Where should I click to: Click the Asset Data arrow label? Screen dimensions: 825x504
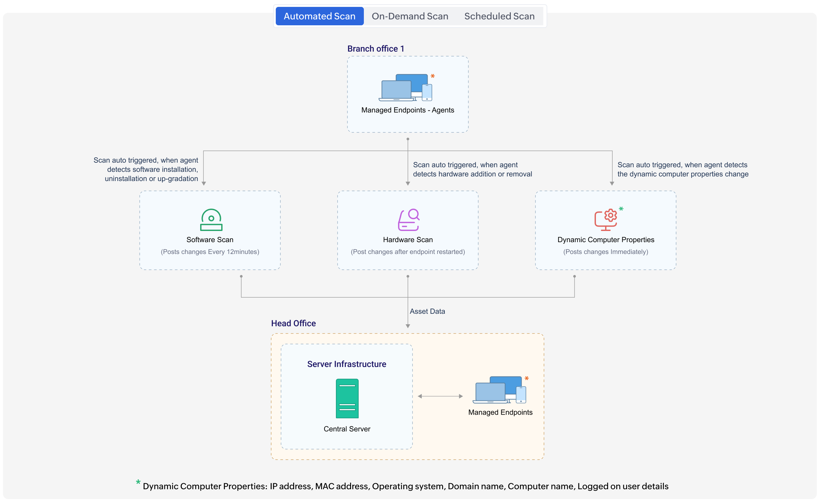[x=427, y=311]
